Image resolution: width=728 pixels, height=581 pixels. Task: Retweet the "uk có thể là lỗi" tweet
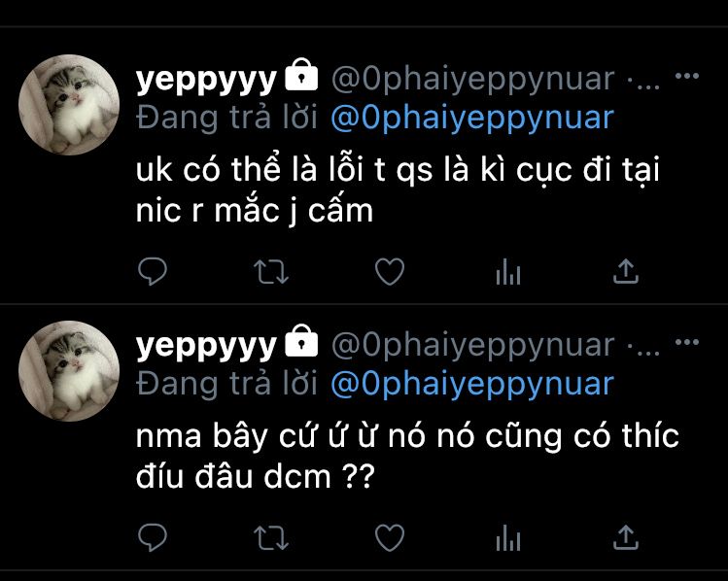[271, 272]
